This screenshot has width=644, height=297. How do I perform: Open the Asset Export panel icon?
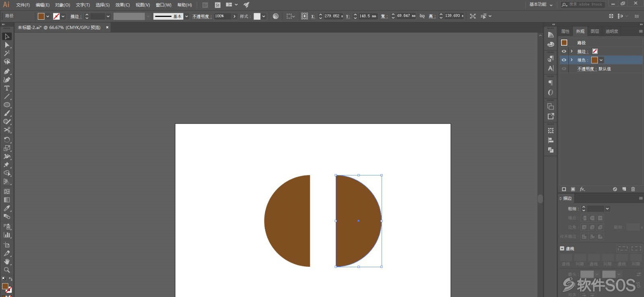(551, 116)
